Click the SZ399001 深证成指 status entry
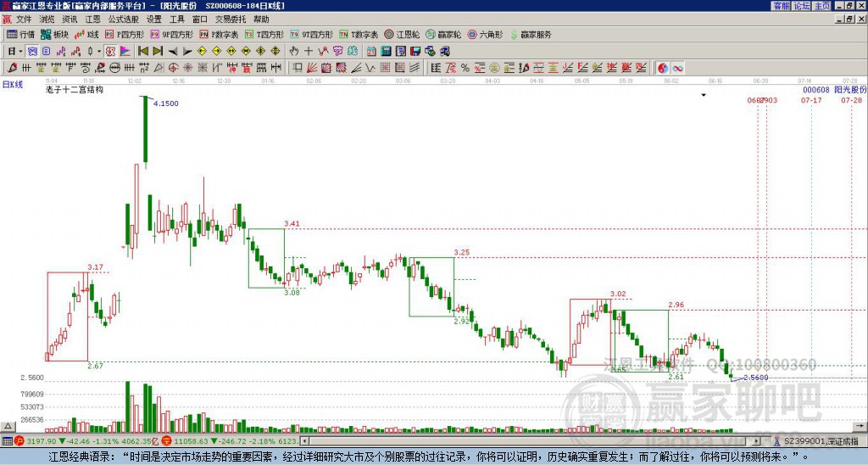The image size is (868, 465). click(821, 441)
